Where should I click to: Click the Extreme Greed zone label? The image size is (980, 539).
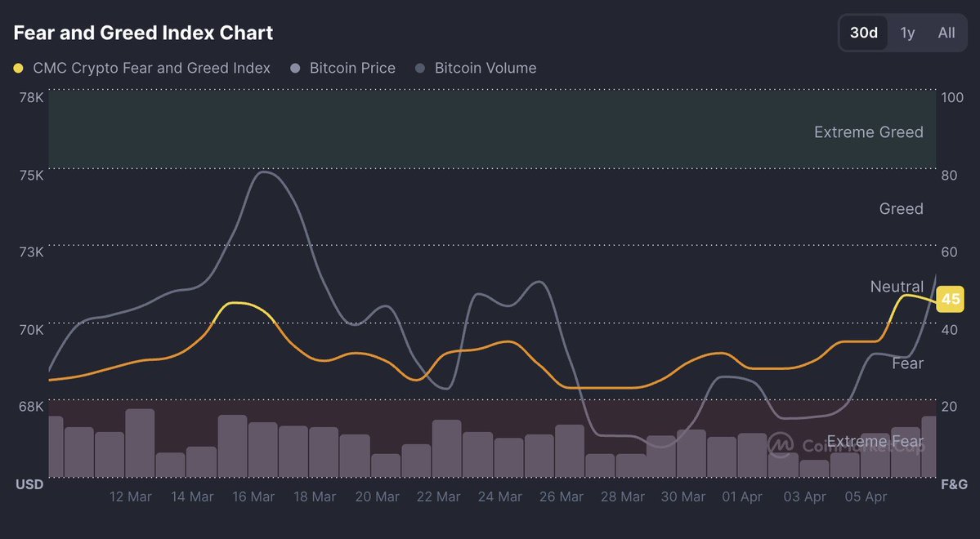click(868, 132)
